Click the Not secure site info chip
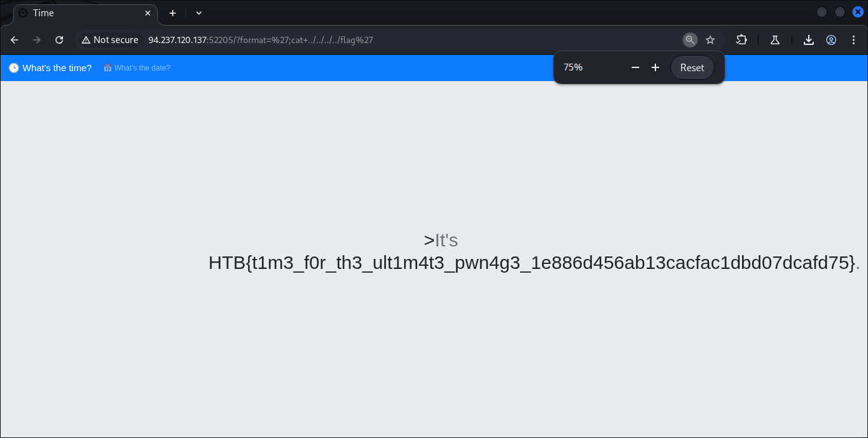 pos(110,40)
